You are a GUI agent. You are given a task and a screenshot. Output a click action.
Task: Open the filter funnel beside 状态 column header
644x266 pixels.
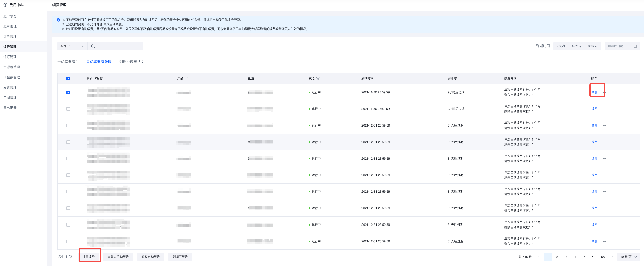[318, 78]
